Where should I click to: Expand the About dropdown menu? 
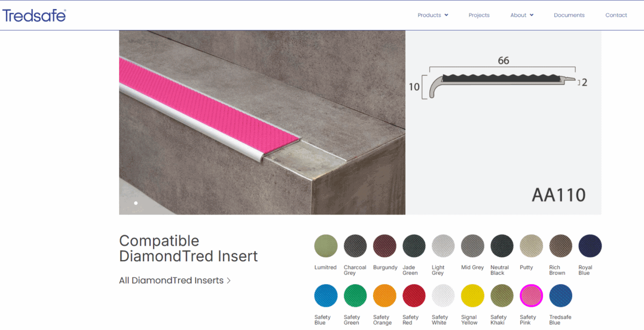point(522,15)
